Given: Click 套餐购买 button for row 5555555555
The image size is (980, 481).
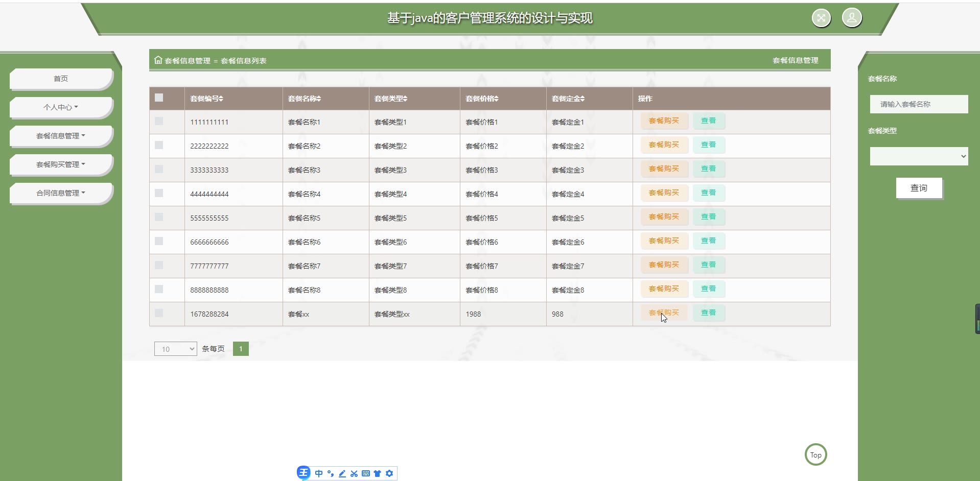Looking at the screenshot, I should (664, 217).
